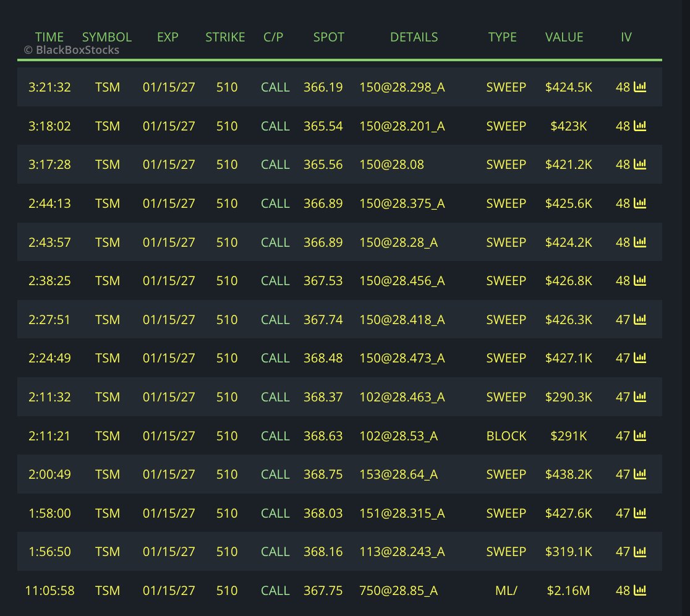690x616 pixels.
Task: Select the $319.1K value cell
Action: 569,551
